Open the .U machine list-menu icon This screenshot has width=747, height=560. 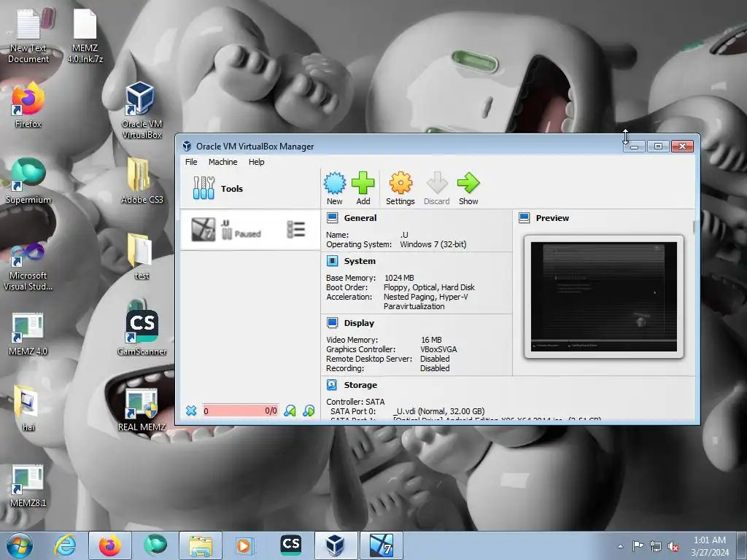(x=296, y=230)
